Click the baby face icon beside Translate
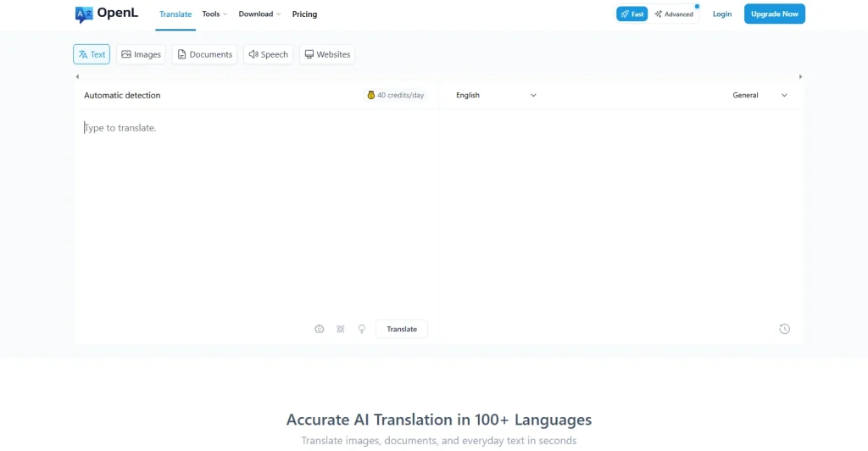 click(x=320, y=329)
